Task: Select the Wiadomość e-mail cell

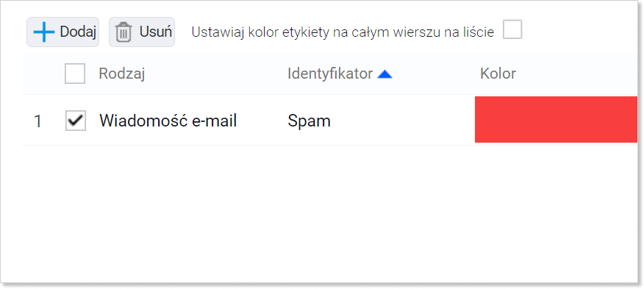Action: tap(168, 121)
